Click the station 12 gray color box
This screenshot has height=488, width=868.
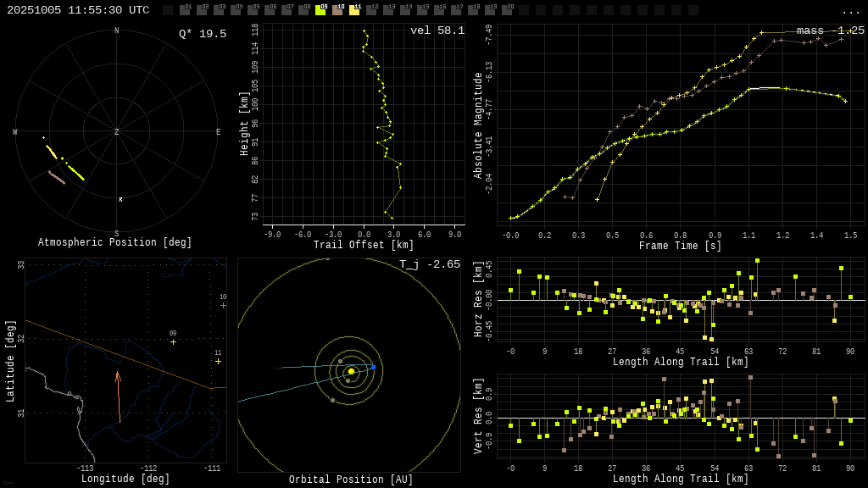coord(371,10)
